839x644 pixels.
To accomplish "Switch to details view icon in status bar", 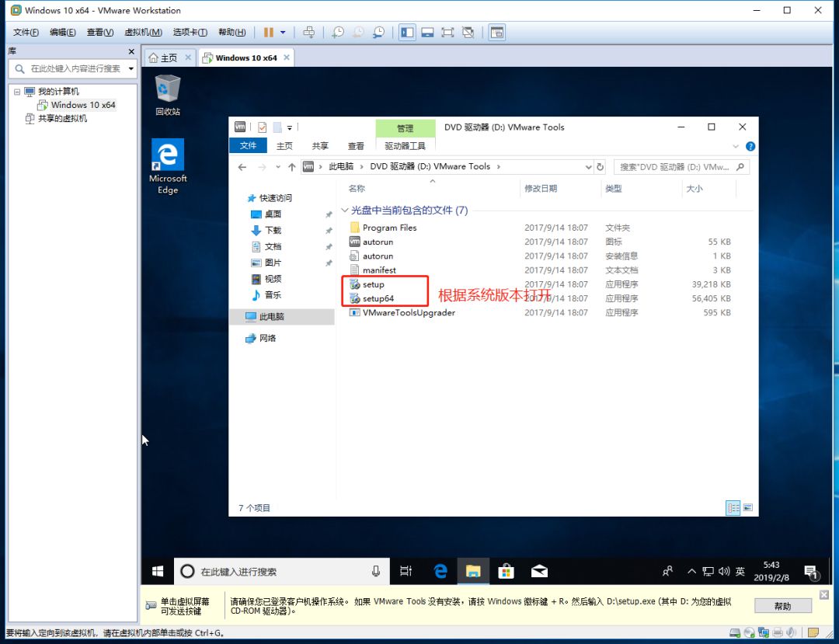I will pos(733,507).
